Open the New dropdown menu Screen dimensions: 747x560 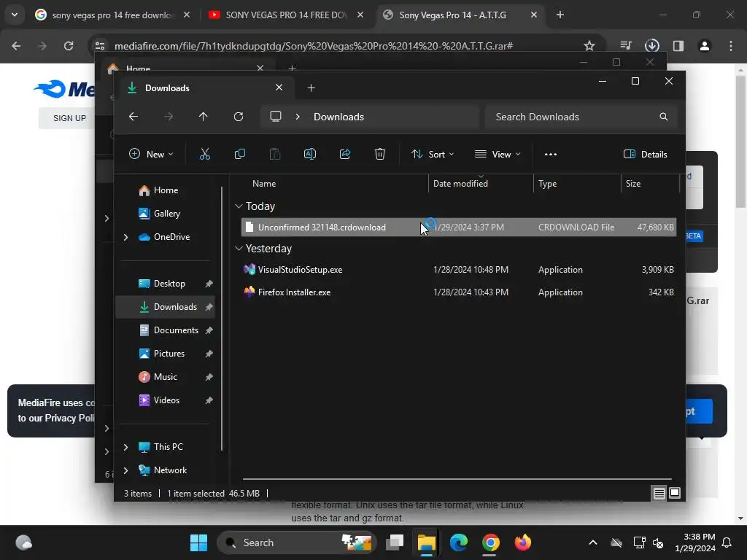pyautogui.click(x=152, y=155)
